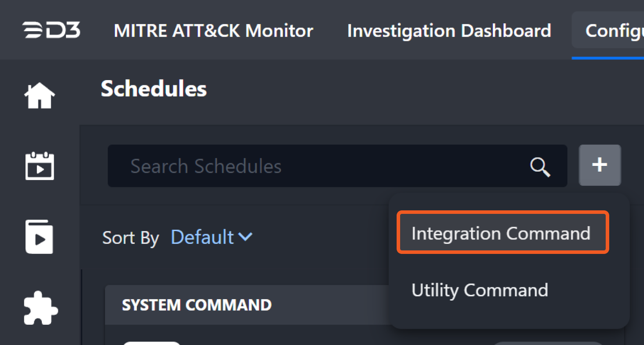Viewport: 644px width, 345px height.
Task: Choose Utility Command from popup menu
Action: [479, 290]
